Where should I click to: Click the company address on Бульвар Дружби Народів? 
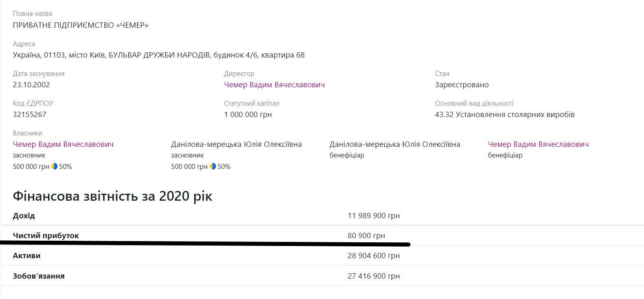point(158,55)
